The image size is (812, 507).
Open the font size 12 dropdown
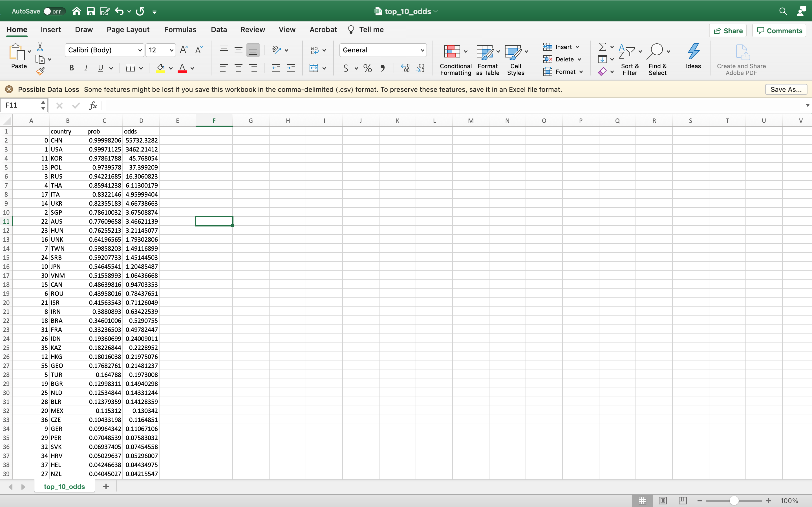[x=171, y=50]
